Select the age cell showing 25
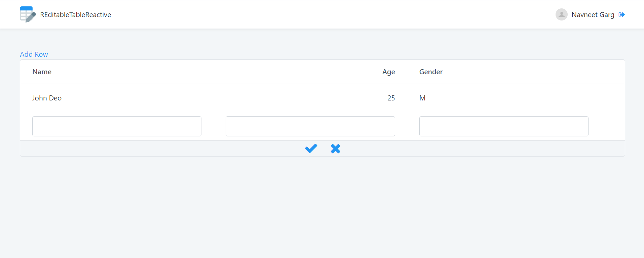The height and width of the screenshot is (258, 644). [x=391, y=98]
